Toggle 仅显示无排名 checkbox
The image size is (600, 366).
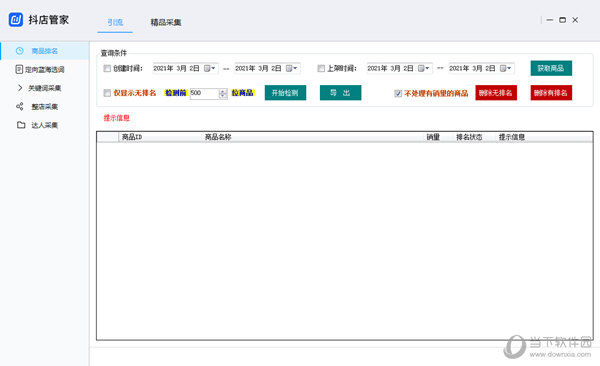(107, 93)
